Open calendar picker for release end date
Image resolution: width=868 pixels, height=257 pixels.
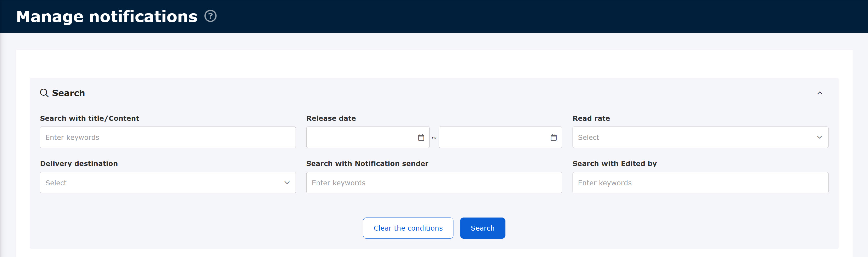point(553,137)
